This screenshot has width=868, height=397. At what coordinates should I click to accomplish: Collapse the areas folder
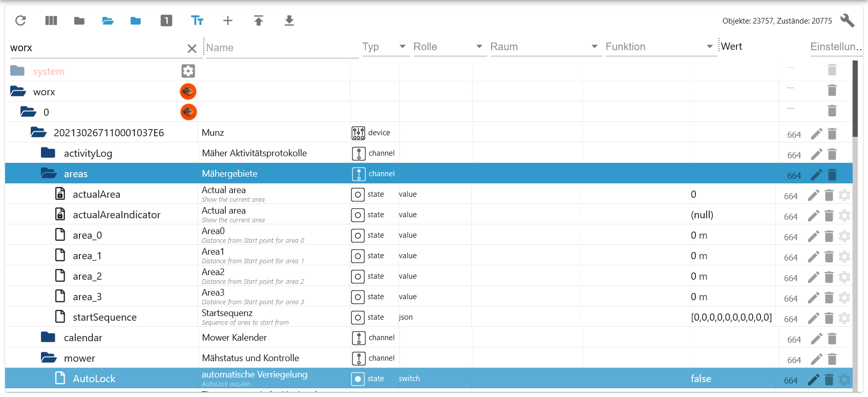[x=49, y=173]
